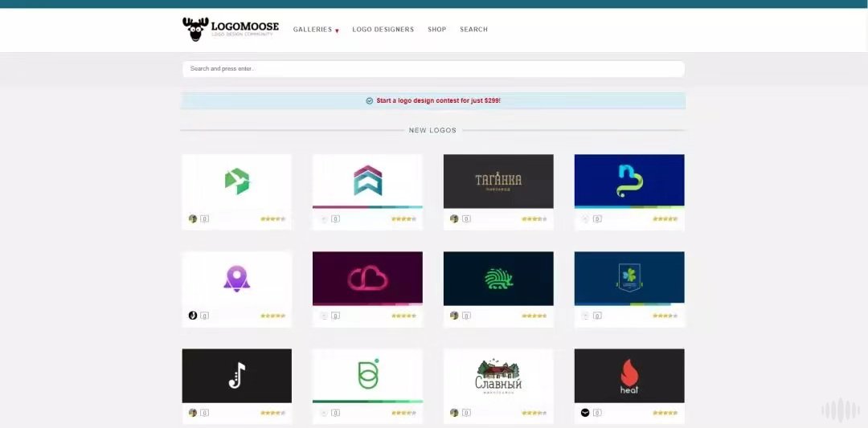Click the designer avatar under the music note logo
Image resolution: width=868 pixels, height=428 pixels.
coord(193,413)
